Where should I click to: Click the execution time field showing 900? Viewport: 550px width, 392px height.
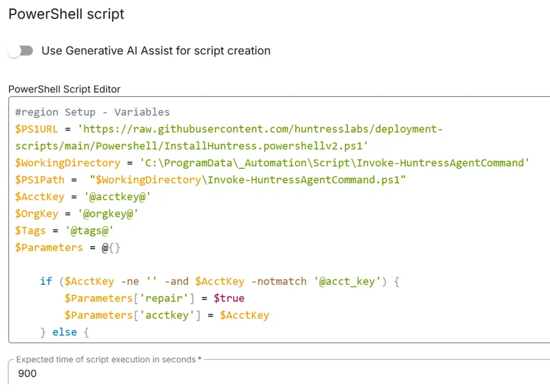pos(279,373)
